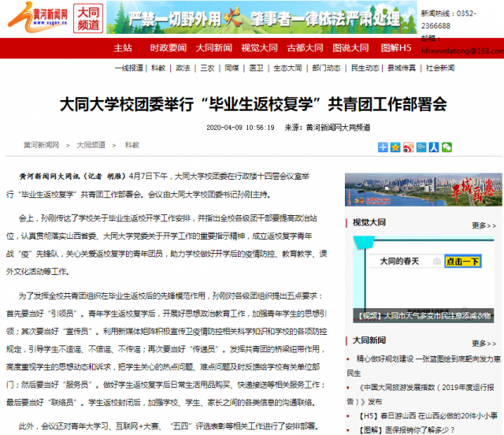This screenshot has height=435, width=504.
Task: Click the publish date 2020-04-09 text
Action: click(x=240, y=128)
